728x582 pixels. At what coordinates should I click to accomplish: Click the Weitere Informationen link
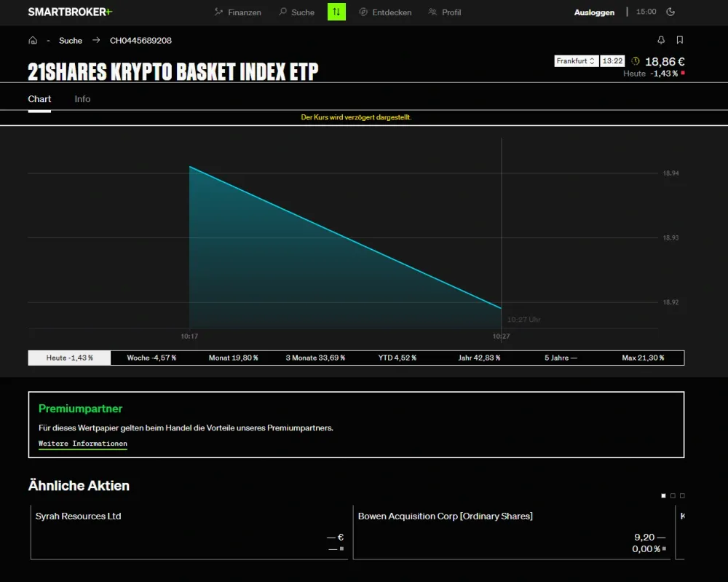(x=83, y=444)
